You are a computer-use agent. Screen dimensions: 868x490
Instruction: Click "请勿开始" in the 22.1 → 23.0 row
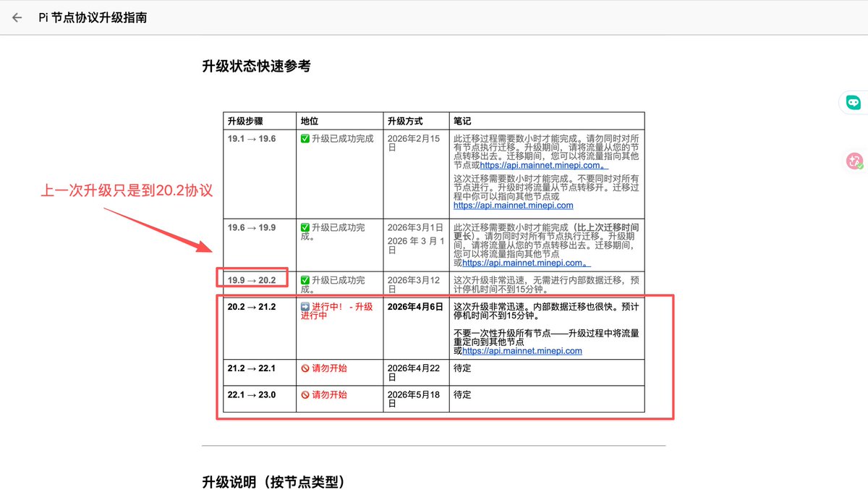coord(324,394)
